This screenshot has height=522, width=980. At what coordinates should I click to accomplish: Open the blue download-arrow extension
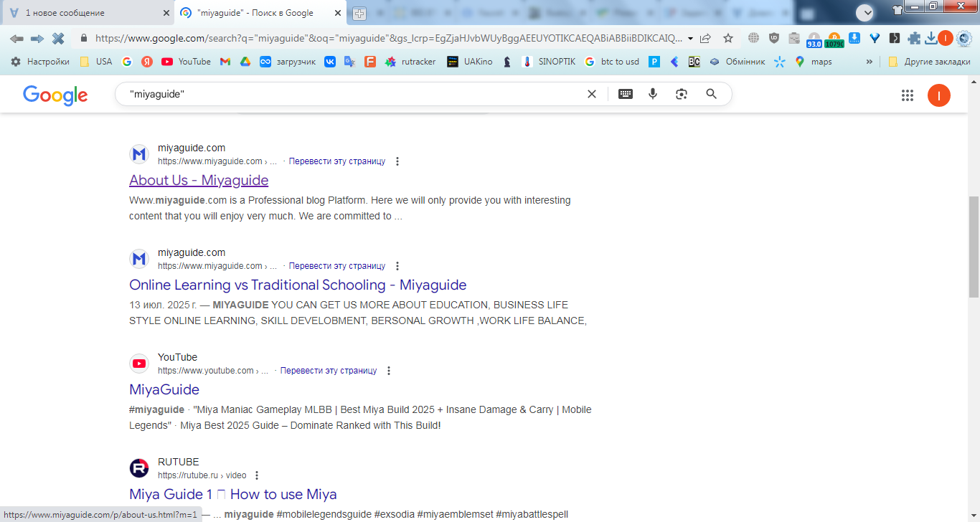(x=854, y=37)
